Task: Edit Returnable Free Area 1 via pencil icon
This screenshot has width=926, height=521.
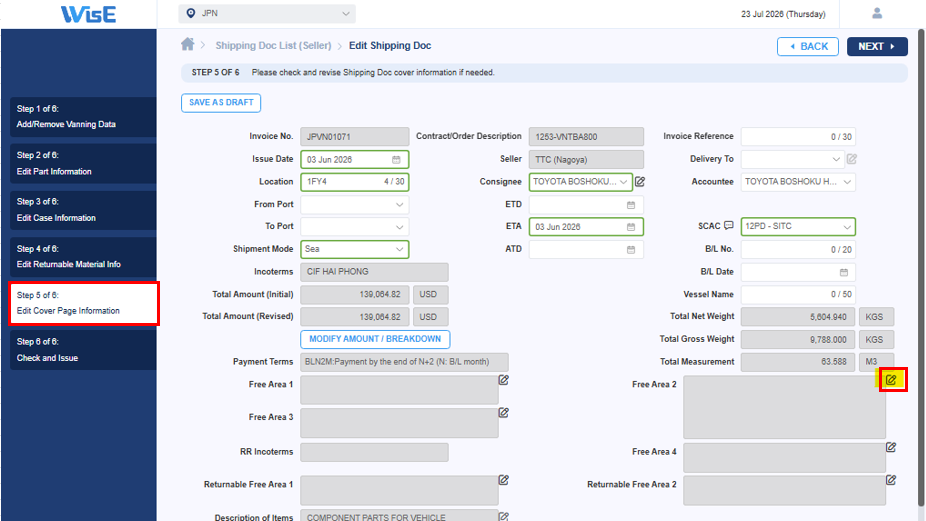Action: pos(504,480)
